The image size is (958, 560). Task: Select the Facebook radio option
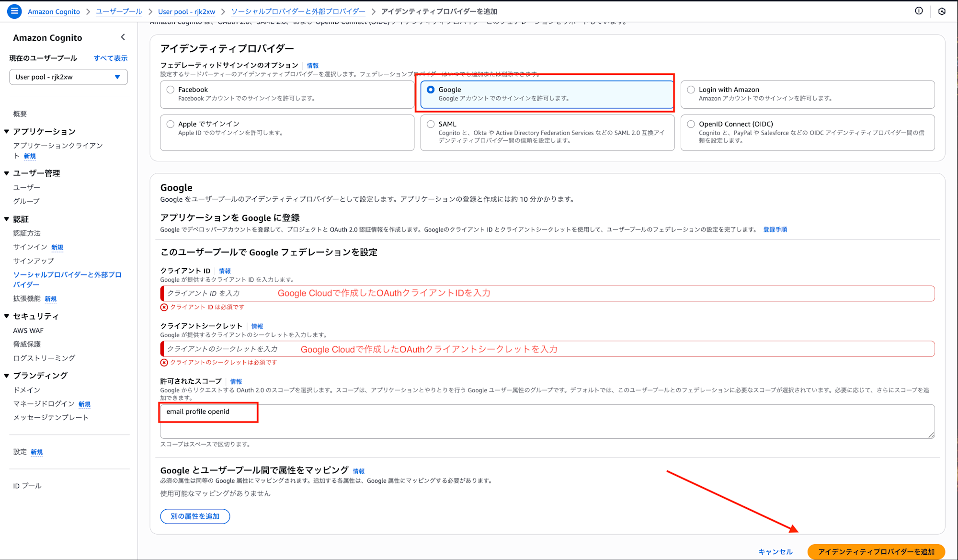click(171, 90)
